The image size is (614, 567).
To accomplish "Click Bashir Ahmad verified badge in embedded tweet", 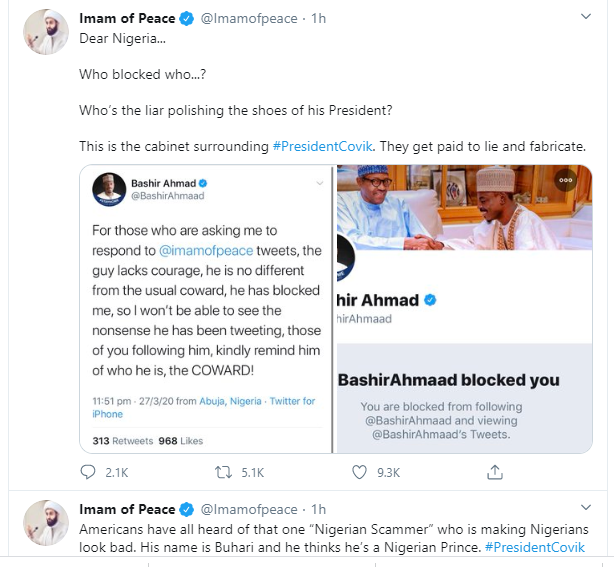I will pyautogui.click(x=203, y=183).
